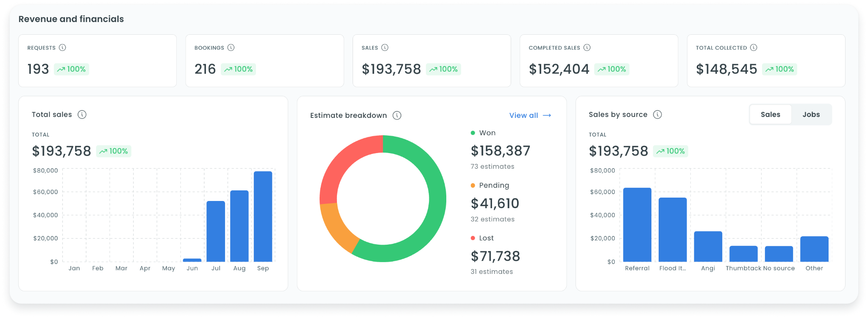868x318 pixels.
Task: Click the Sales by source info icon
Action: point(657,114)
